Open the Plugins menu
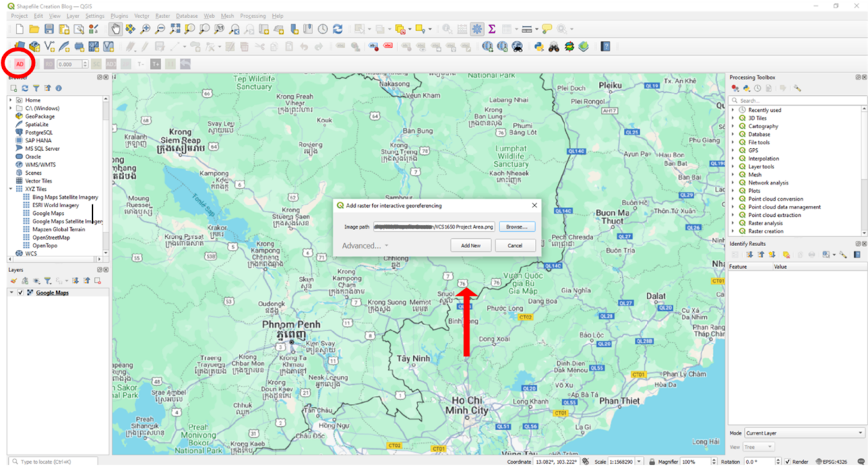The height and width of the screenshot is (467, 868). coord(119,16)
